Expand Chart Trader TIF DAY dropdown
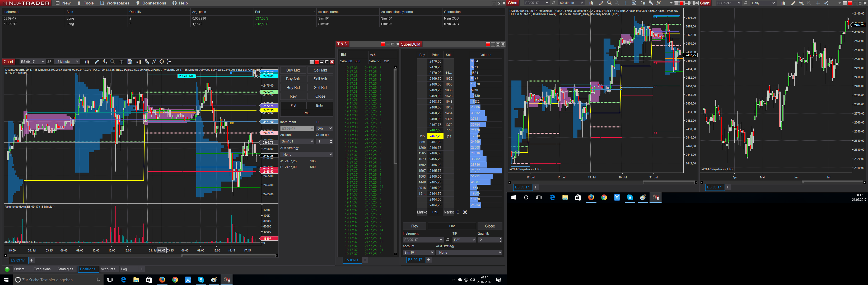The image size is (868, 285). coord(324,129)
